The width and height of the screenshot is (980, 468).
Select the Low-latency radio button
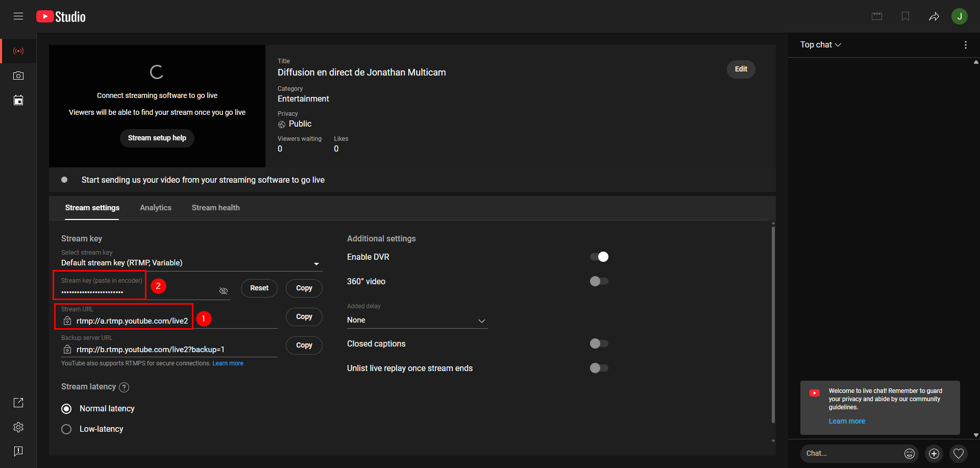[66, 429]
